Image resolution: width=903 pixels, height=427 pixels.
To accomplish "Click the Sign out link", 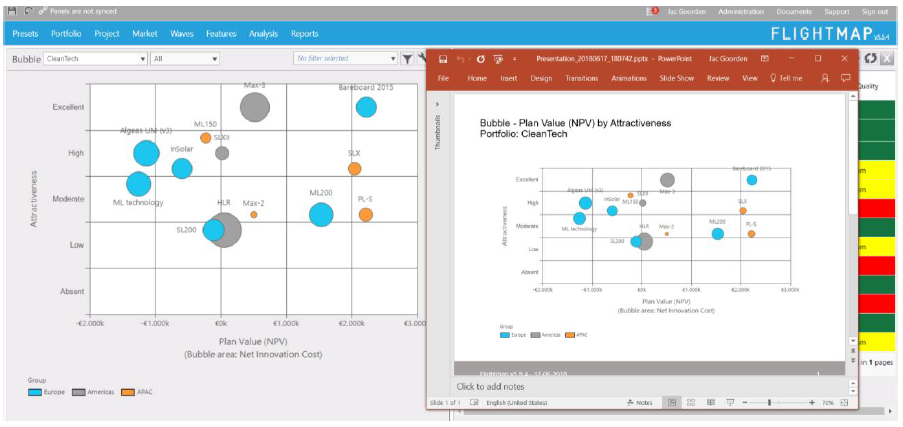I will click(x=875, y=12).
